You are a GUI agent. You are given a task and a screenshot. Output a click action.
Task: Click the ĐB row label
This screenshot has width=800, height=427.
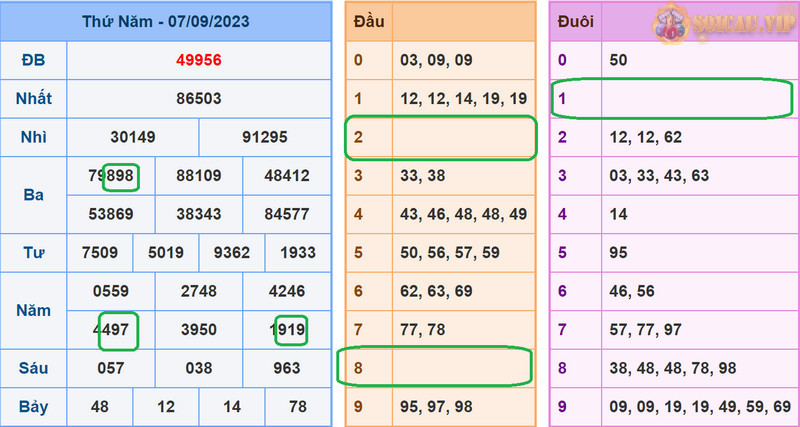[x=32, y=60]
